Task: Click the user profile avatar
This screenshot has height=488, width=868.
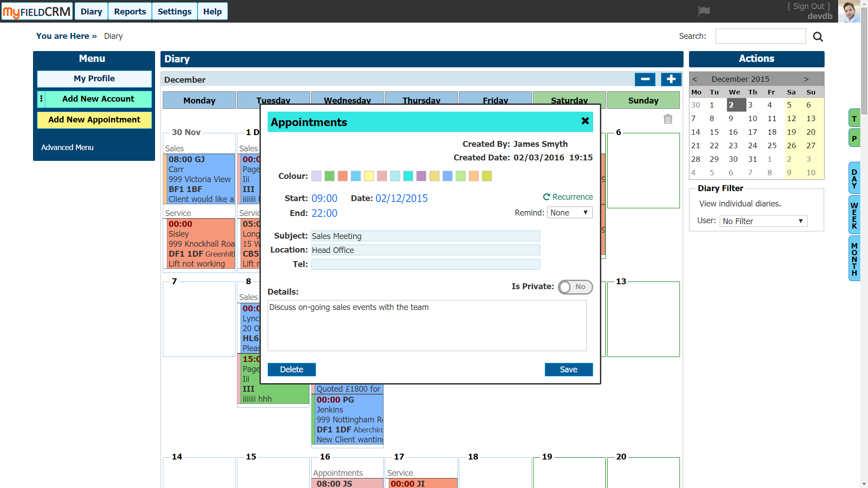Action: coord(849,11)
